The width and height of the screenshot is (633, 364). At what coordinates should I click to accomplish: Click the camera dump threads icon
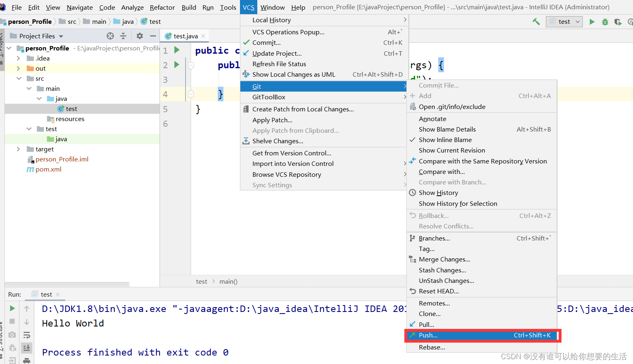point(12,335)
